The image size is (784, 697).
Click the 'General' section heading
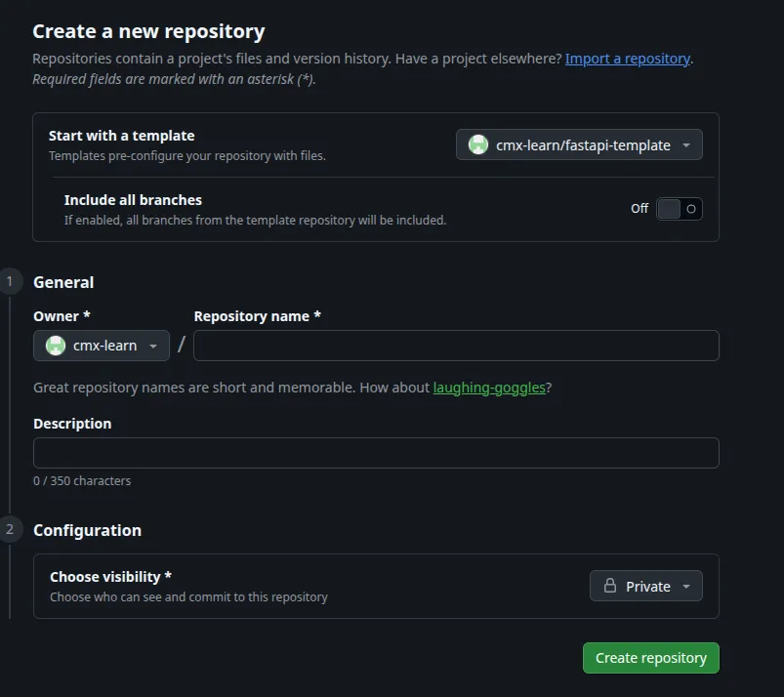[x=63, y=282]
